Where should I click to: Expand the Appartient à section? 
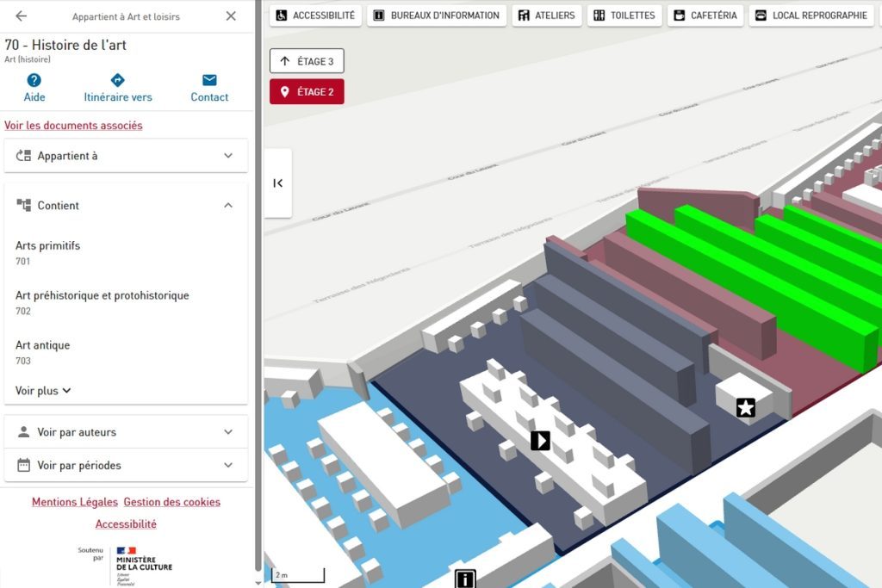[x=126, y=156]
